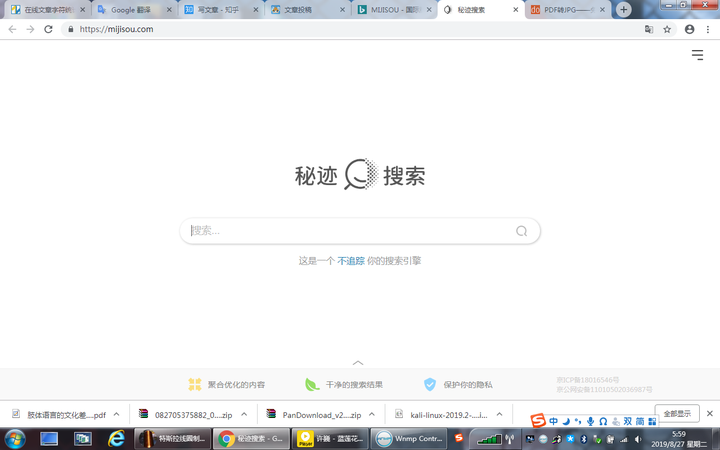Switch to the 写文章 - 知乎 tab
Image resolution: width=720 pixels, height=450 pixels.
(x=221, y=10)
